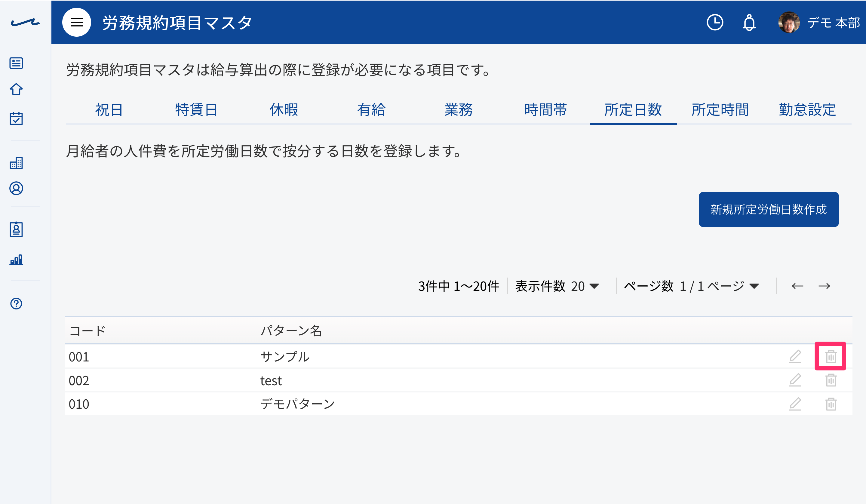
Task: Click the コード column header
Action: (x=87, y=331)
